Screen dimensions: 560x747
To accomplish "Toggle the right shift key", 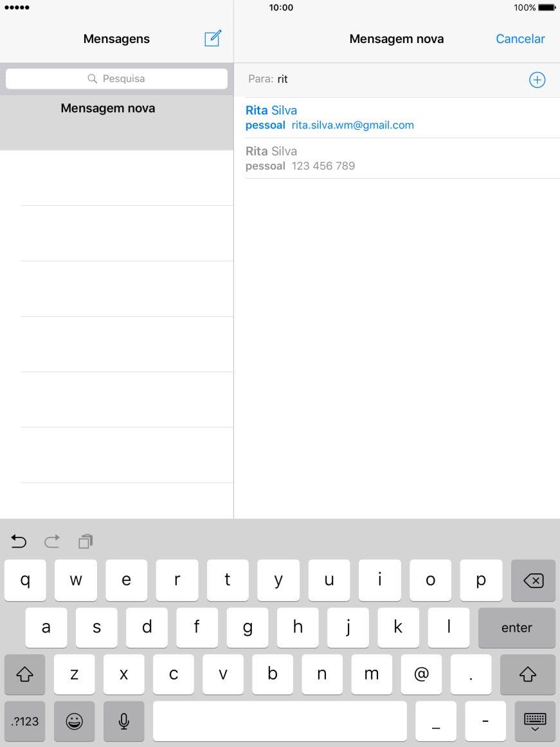I will [x=527, y=674].
